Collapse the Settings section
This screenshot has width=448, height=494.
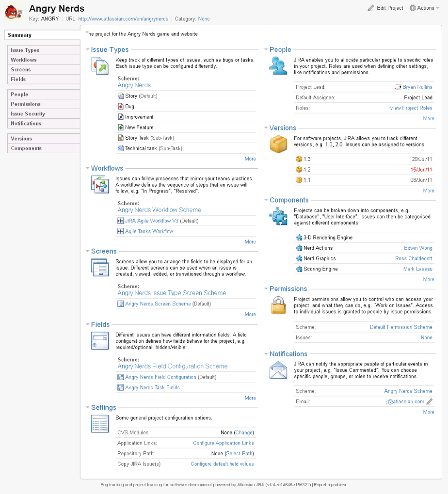pos(88,407)
